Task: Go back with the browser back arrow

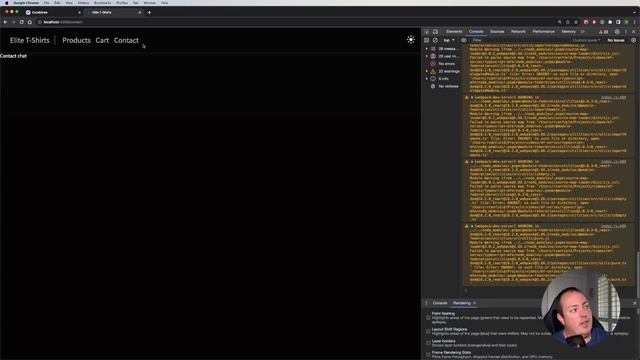Action: pyautogui.click(x=5, y=22)
